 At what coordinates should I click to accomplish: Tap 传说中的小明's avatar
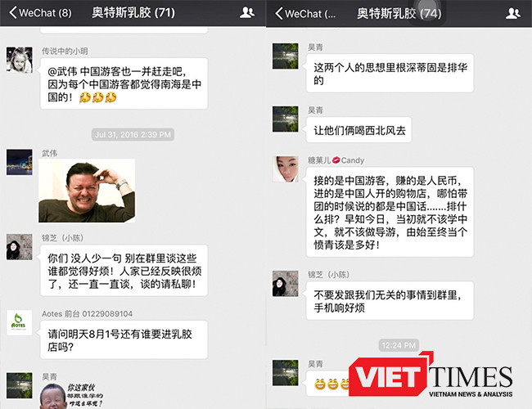(19, 59)
